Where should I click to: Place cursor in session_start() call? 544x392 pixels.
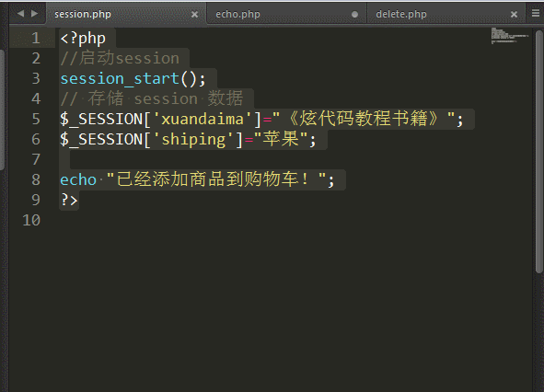pyautogui.click(x=133, y=79)
